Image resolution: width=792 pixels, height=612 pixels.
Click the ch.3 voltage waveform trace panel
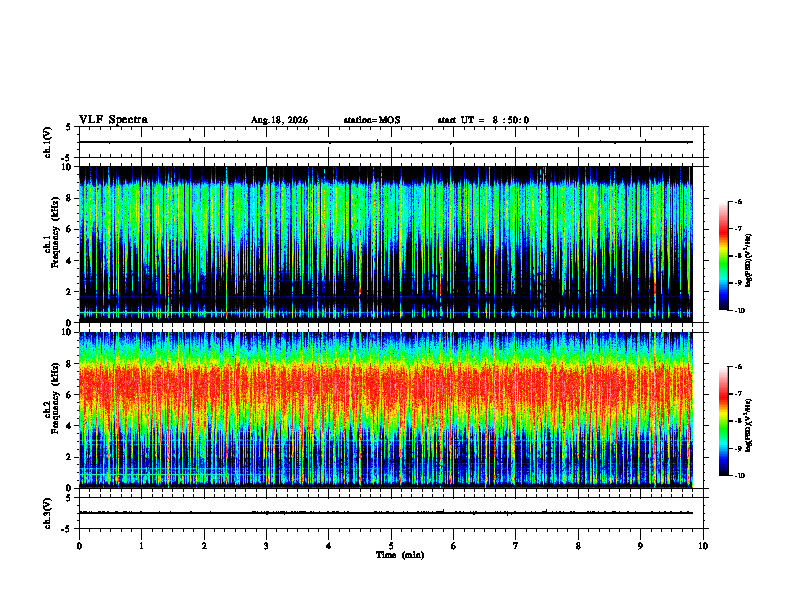point(391,513)
